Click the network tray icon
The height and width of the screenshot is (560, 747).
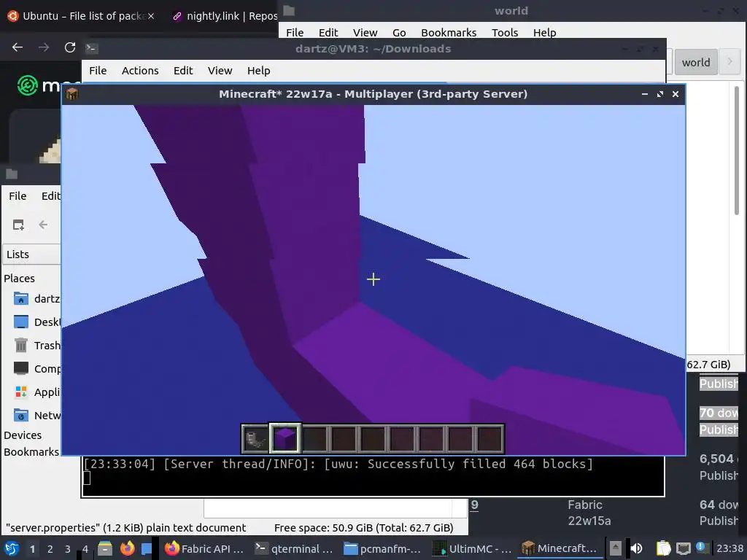[x=683, y=548]
